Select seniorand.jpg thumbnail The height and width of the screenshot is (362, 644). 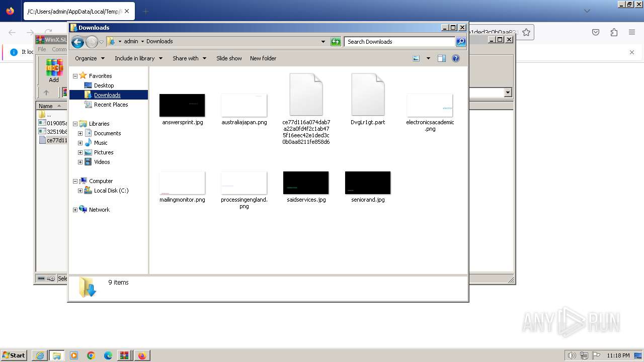pyautogui.click(x=368, y=183)
